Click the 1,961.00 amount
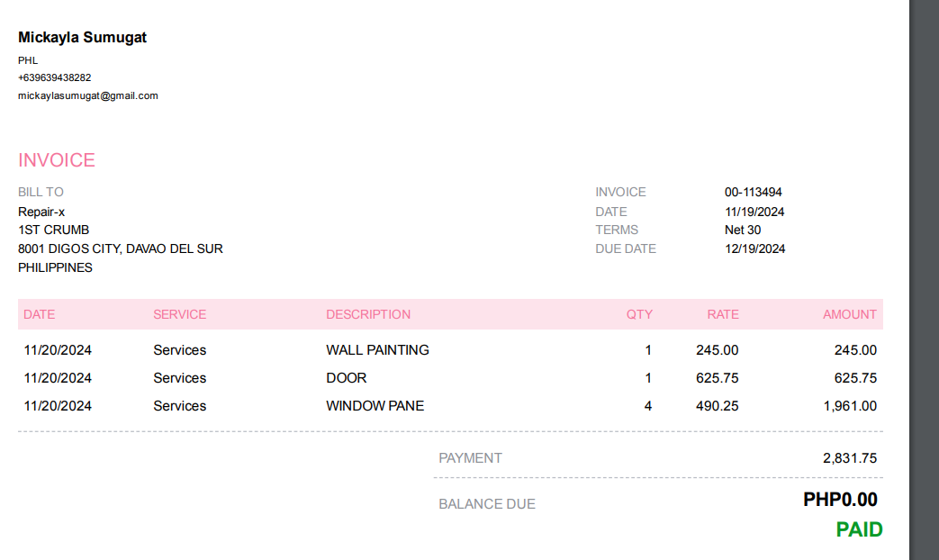 [x=850, y=406]
